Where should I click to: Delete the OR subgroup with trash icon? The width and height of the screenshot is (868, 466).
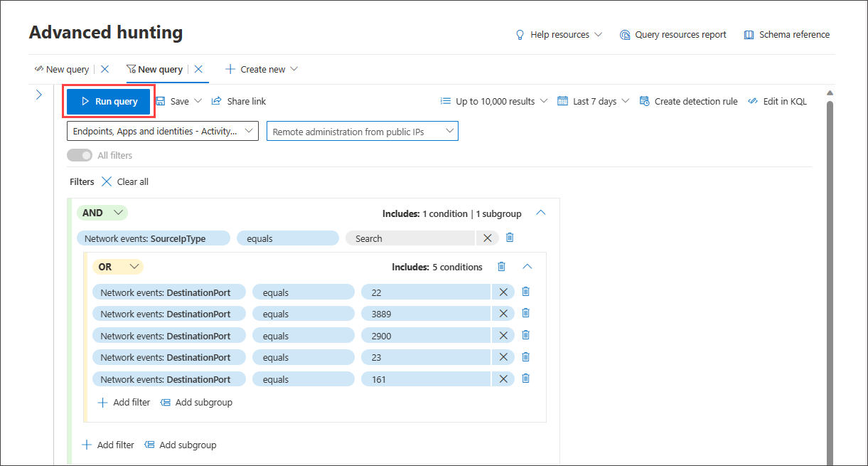(x=501, y=266)
